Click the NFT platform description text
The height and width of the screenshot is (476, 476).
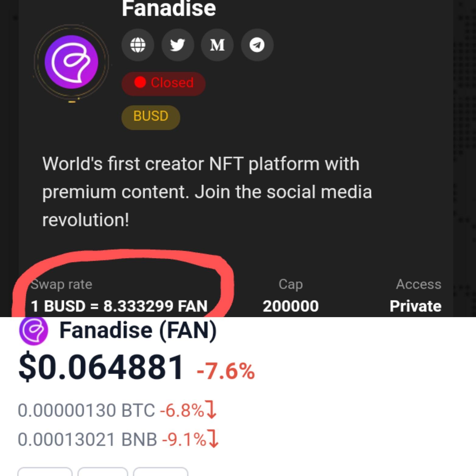click(x=207, y=192)
